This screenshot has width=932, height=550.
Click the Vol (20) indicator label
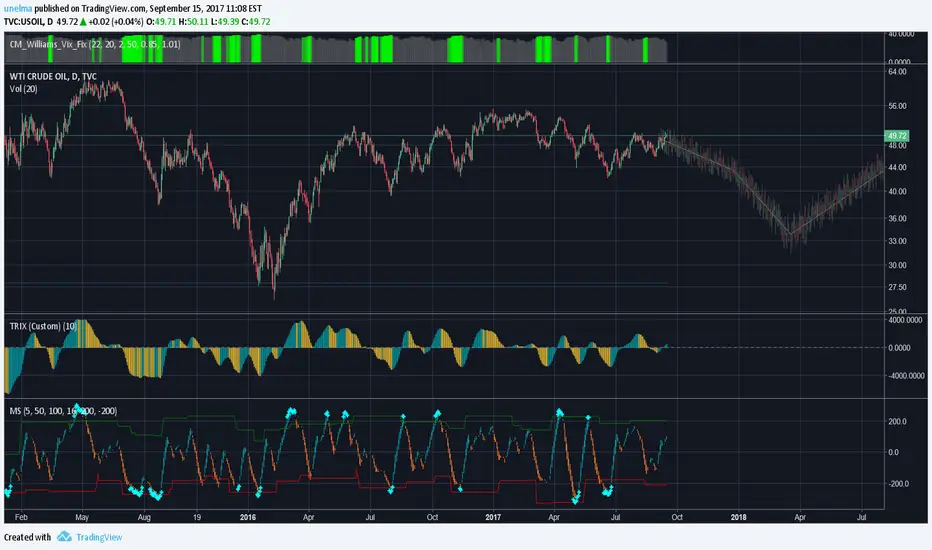click(x=23, y=89)
